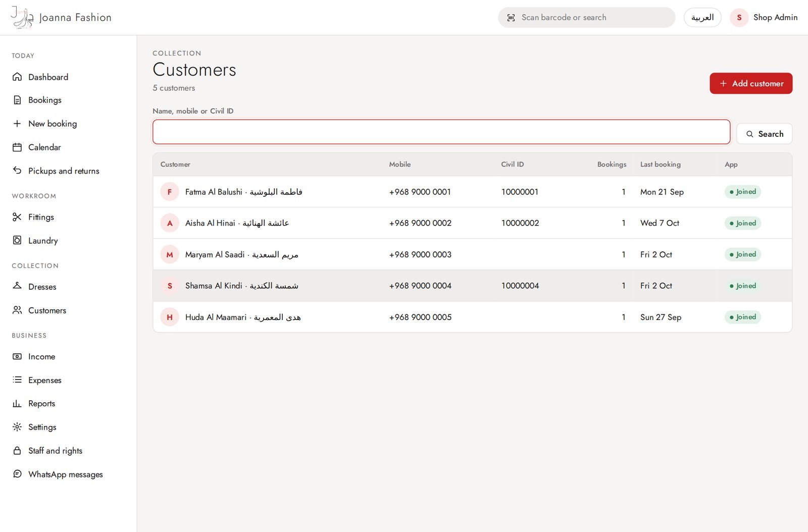Click Civil ID 10000002
Viewport: 808px width, 532px height.
[x=520, y=223]
